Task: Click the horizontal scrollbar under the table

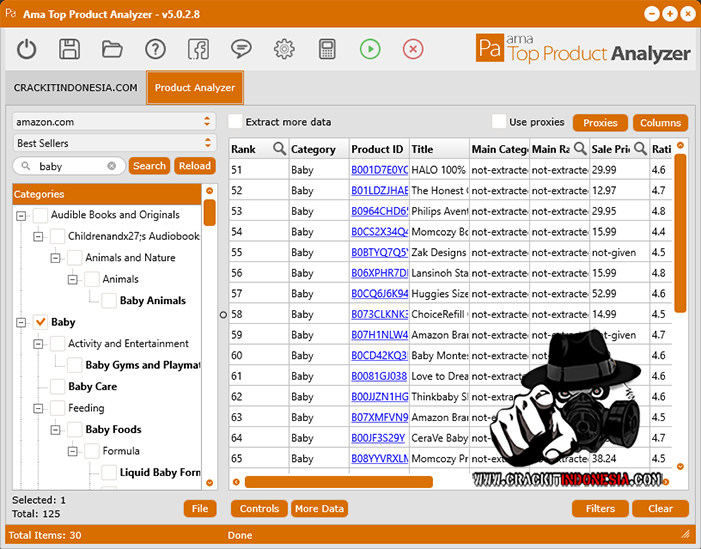Action: (x=339, y=482)
